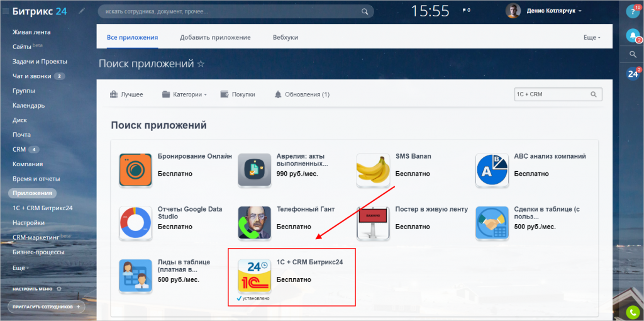Click the flag counter icon by clock
This screenshot has width=644, height=321.
[466, 10]
